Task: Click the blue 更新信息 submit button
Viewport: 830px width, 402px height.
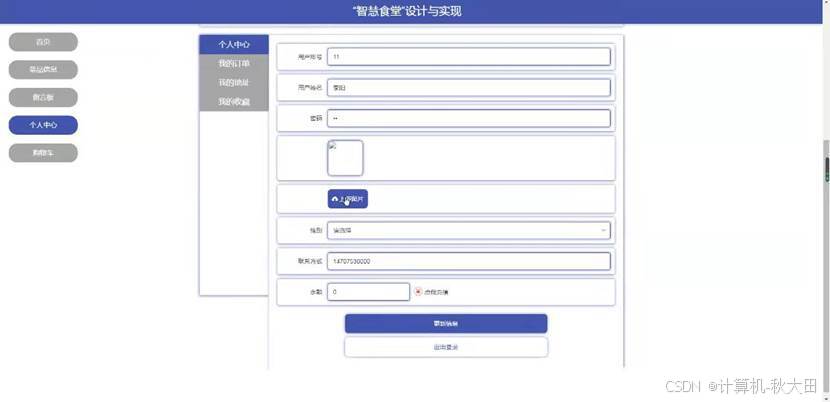Action: pos(446,324)
